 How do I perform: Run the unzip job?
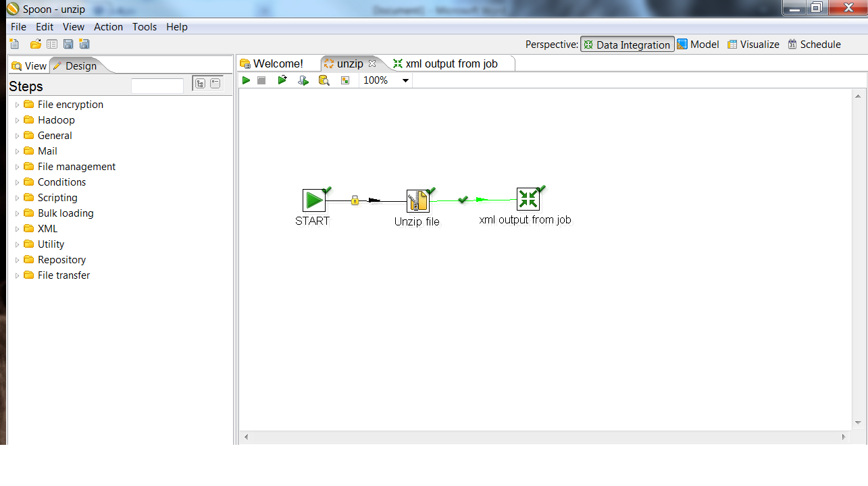[246, 80]
